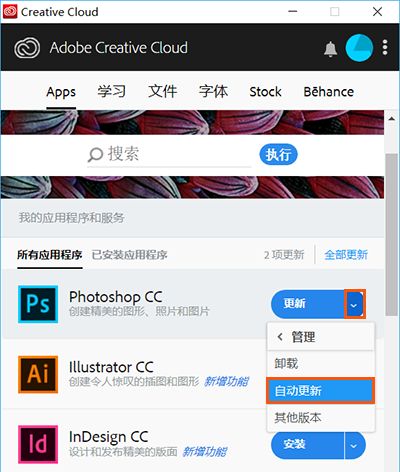Click the 执行 search button
The height and width of the screenshot is (472, 400).
click(278, 154)
